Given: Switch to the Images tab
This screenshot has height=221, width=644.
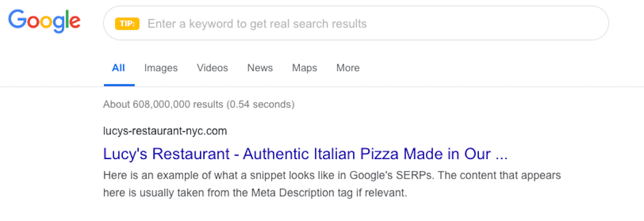Looking at the screenshot, I should pos(161,68).
